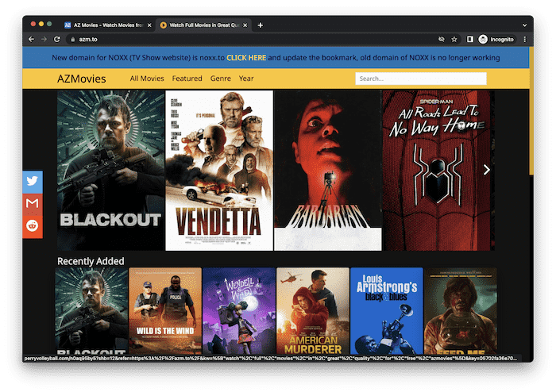Select the Watch Full Movies tab

click(203, 25)
